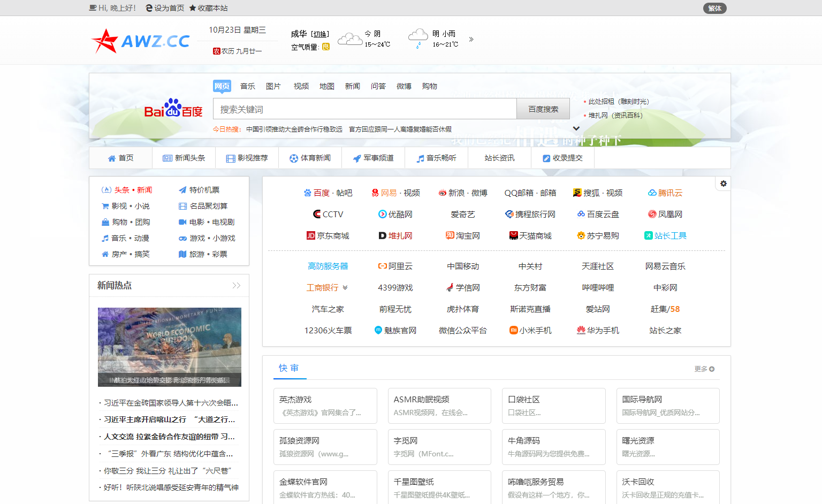The image size is (822, 504).
Task: Click 京东商城 JD icon link
Action: (310, 235)
